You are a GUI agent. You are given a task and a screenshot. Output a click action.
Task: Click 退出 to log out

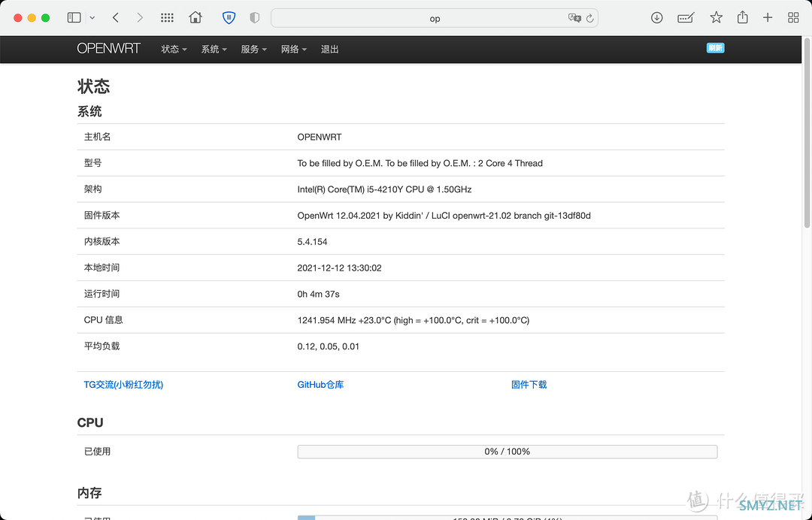[x=329, y=49]
